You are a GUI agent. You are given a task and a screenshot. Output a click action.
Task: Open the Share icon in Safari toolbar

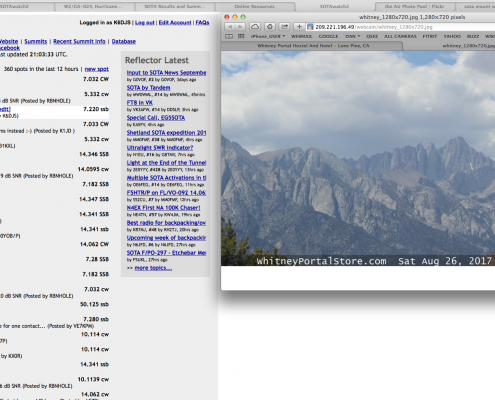284,27
